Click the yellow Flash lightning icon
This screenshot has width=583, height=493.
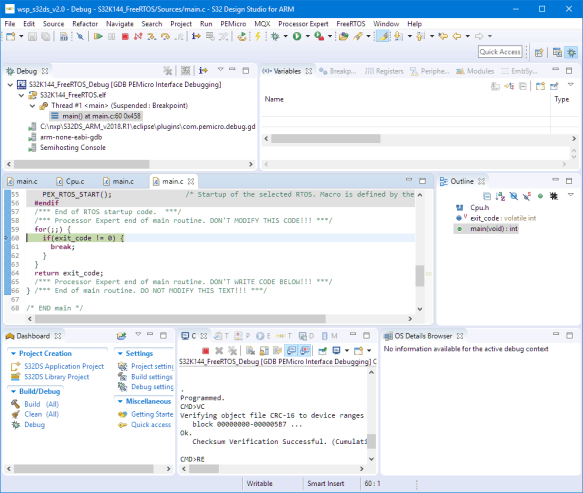257,36
